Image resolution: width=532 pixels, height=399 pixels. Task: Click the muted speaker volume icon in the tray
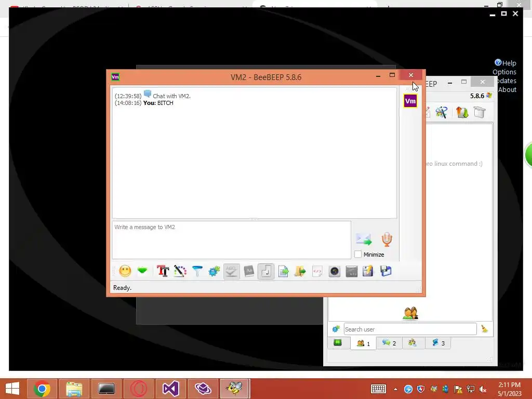[x=483, y=389]
